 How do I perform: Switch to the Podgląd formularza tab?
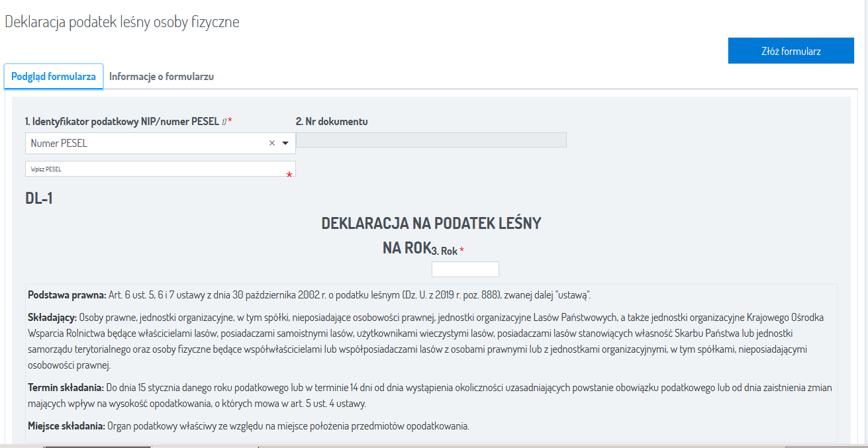tap(54, 77)
